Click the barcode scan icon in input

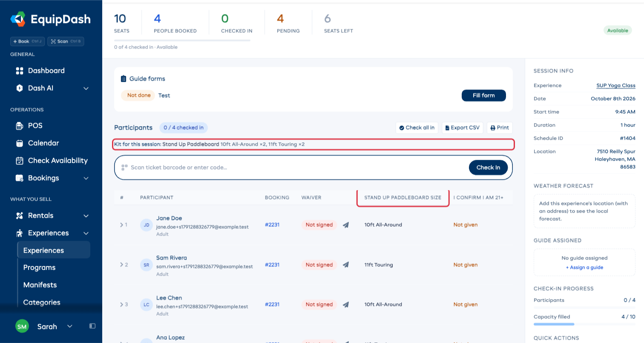click(124, 167)
